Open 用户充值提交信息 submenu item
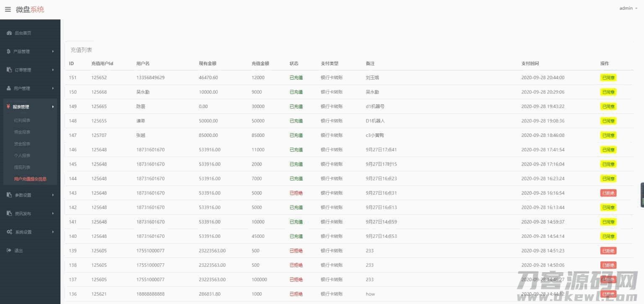Image resolution: width=644 pixels, height=304 pixels. tap(30, 179)
